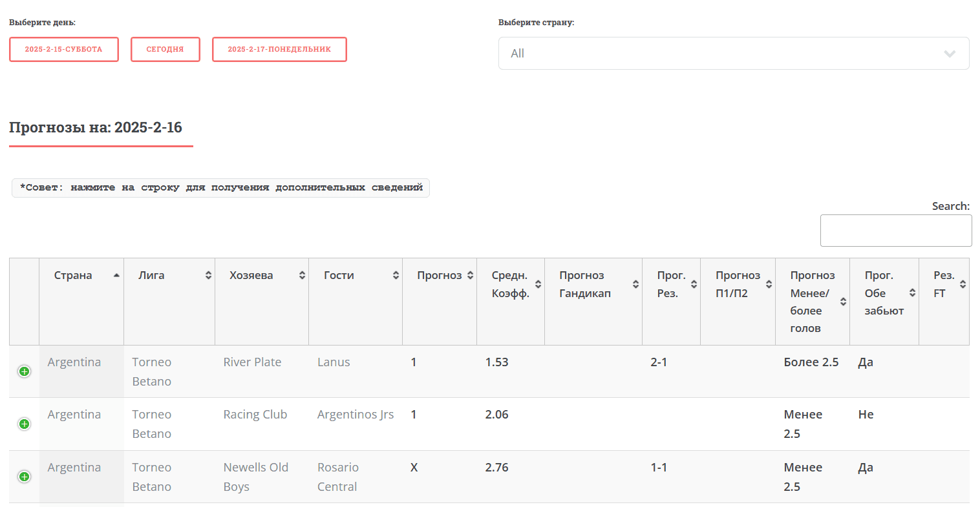Click the Прогнозы на: 2025-2-16 heading
Viewport: 980px width, 507px height.
[96, 127]
